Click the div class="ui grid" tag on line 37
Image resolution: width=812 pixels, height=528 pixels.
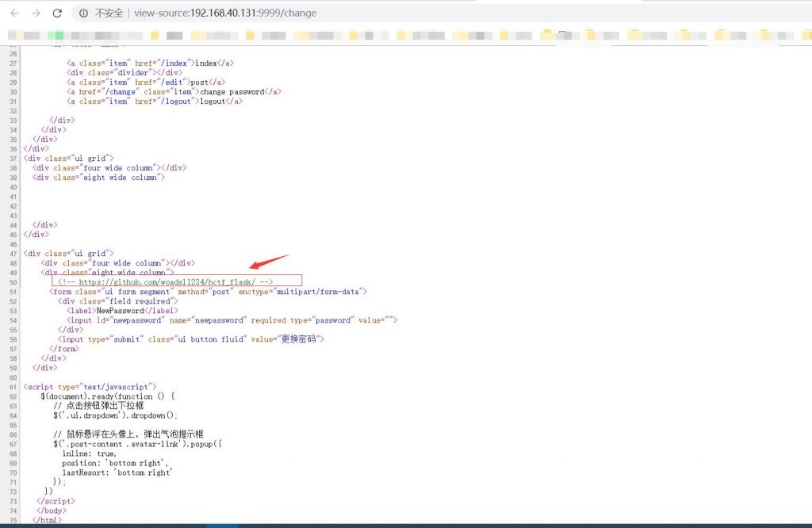click(x=68, y=159)
